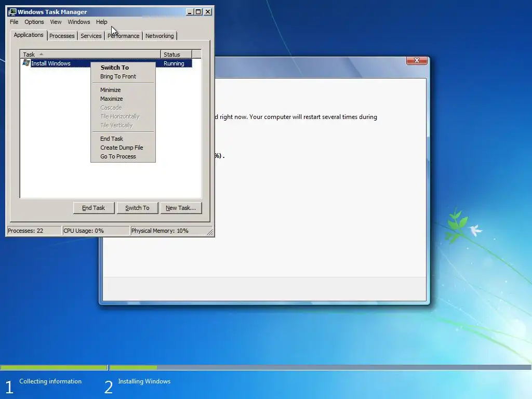This screenshot has height=399, width=532.
Task: Click the Collecting information step label
Action: click(50, 381)
